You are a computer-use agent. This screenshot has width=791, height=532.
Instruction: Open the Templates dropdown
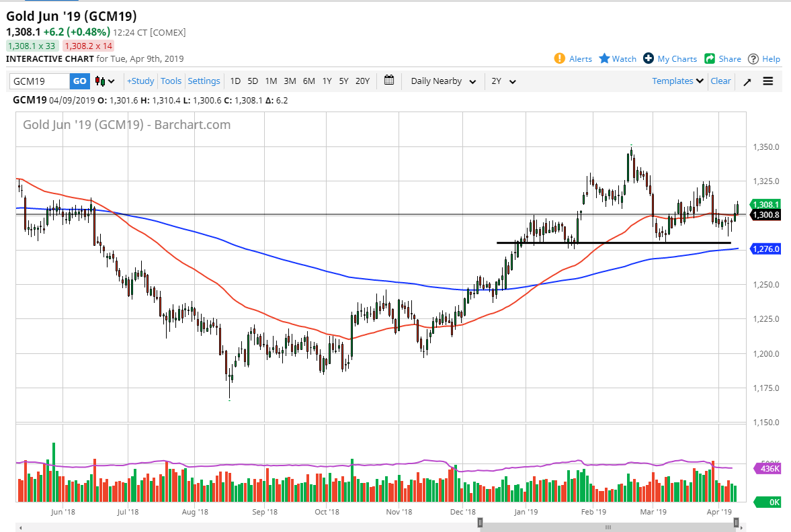(677, 81)
